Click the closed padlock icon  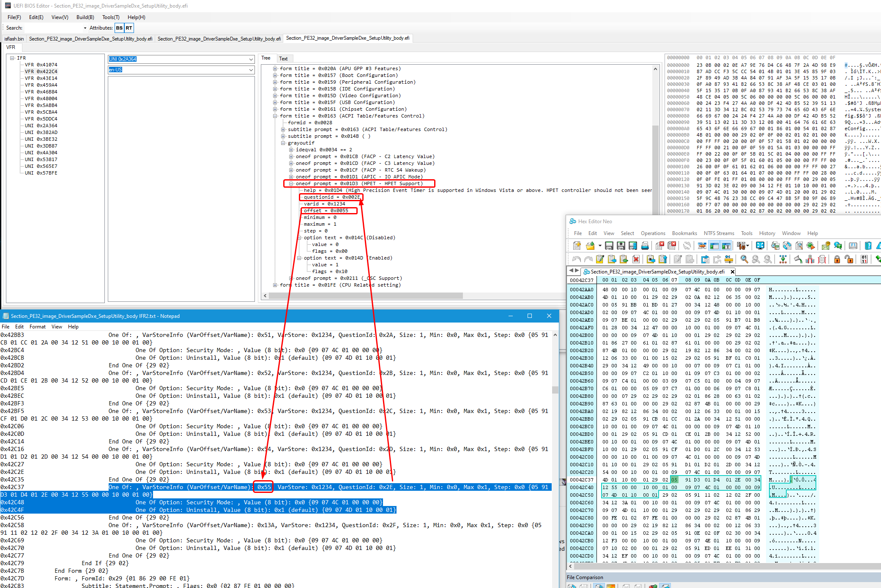pos(837,259)
